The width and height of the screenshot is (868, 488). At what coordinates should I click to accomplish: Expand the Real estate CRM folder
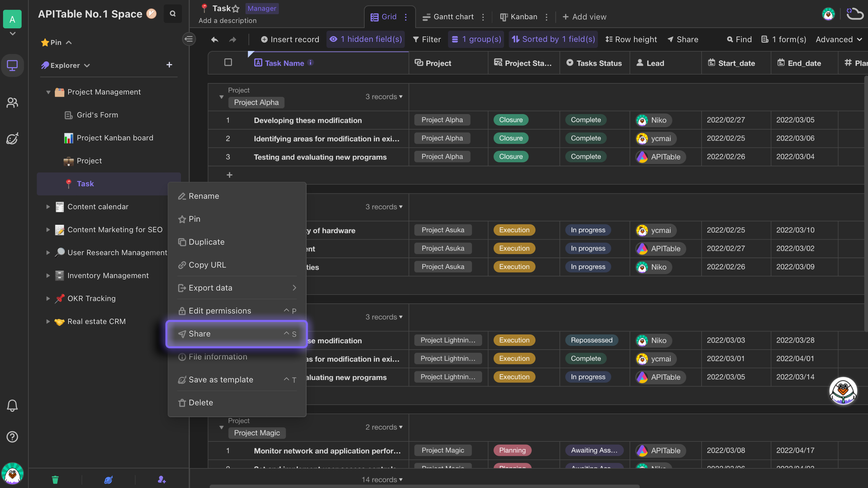point(48,322)
